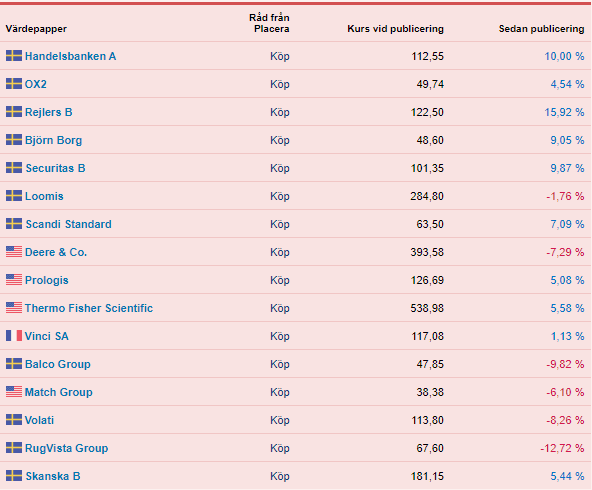Viewport: 592px width, 490px height.
Task: Click the flag beside Scandi Standard
Action: point(14,224)
